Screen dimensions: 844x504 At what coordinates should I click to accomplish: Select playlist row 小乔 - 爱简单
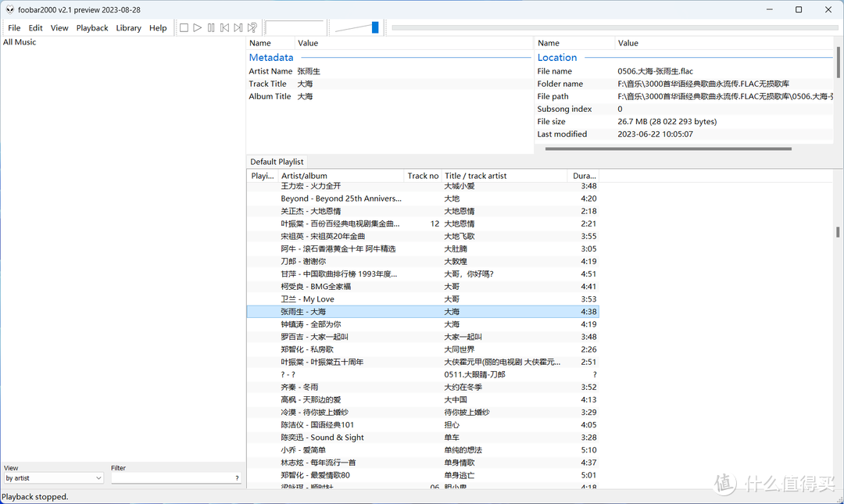click(423, 449)
